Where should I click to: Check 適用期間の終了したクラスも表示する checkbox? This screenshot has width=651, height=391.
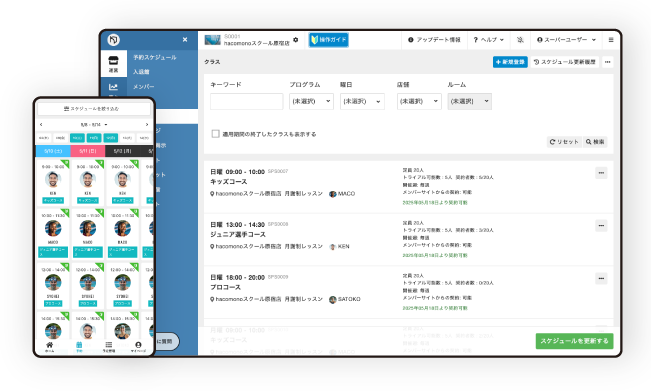pos(215,134)
